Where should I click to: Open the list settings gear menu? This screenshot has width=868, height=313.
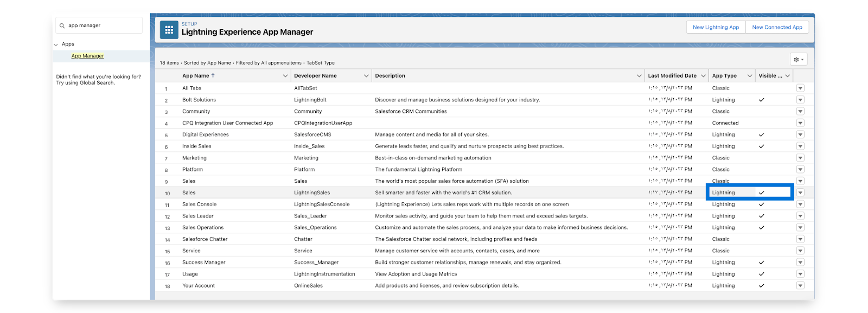point(799,60)
